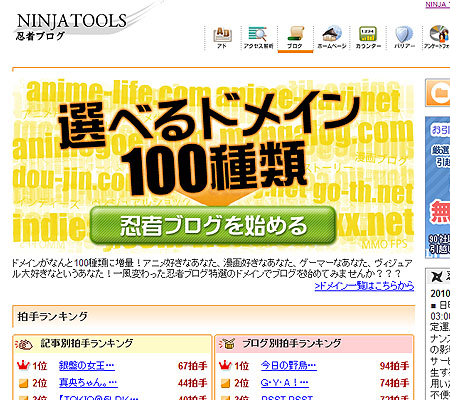Open the ドメイン一覧はこちらから link
450x400 pixels.
coord(364,286)
